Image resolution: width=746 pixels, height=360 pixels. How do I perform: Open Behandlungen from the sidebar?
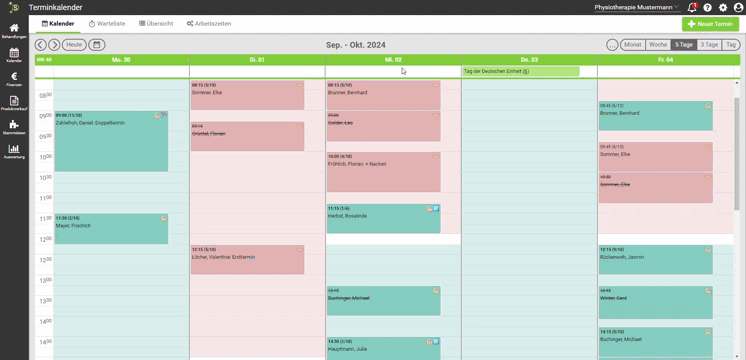(x=14, y=31)
